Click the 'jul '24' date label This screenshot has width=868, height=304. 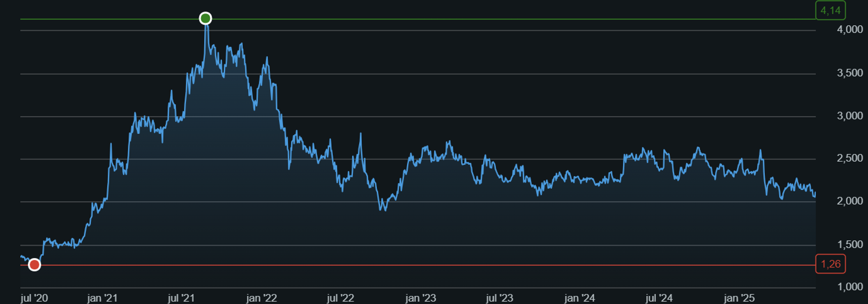click(x=659, y=298)
